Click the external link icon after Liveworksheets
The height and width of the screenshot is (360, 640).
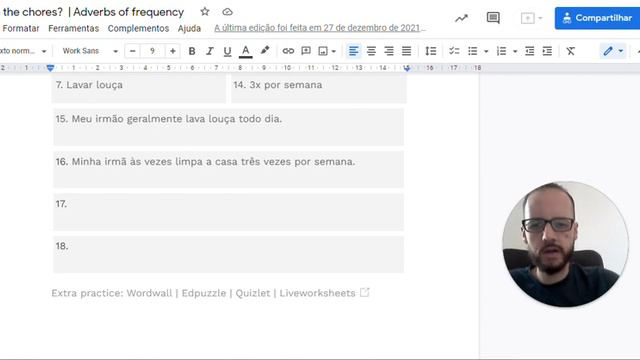(364, 292)
